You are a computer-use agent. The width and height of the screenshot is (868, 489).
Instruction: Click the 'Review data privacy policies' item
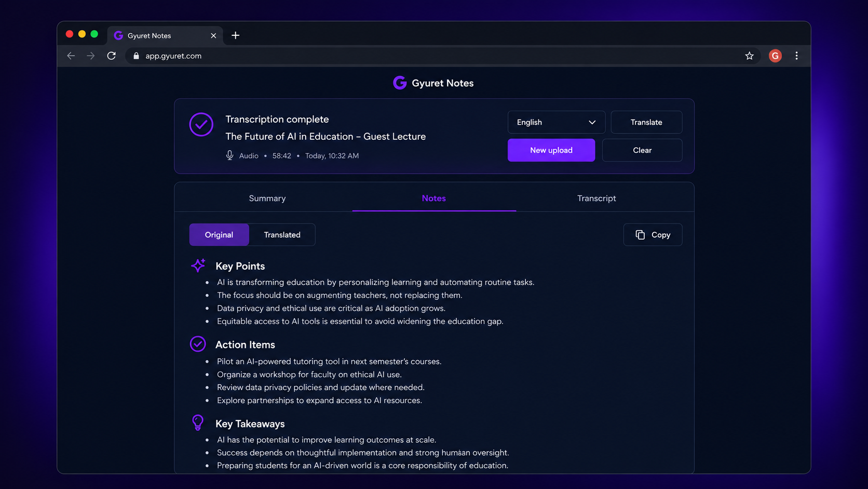[321, 387]
